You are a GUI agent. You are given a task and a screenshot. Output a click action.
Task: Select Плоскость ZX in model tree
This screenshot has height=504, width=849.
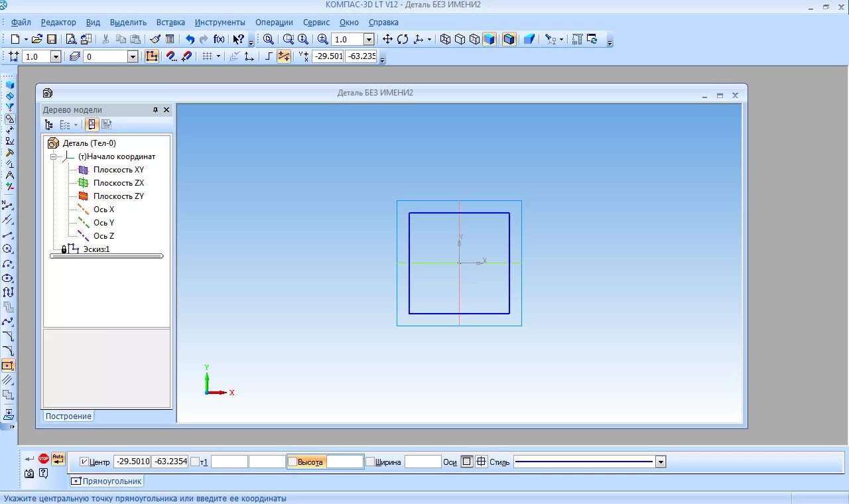pyautogui.click(x=118, y=183)
